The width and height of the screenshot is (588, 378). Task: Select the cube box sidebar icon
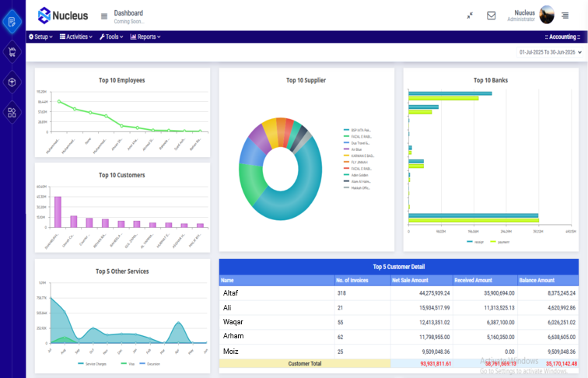tap(12, 82)
